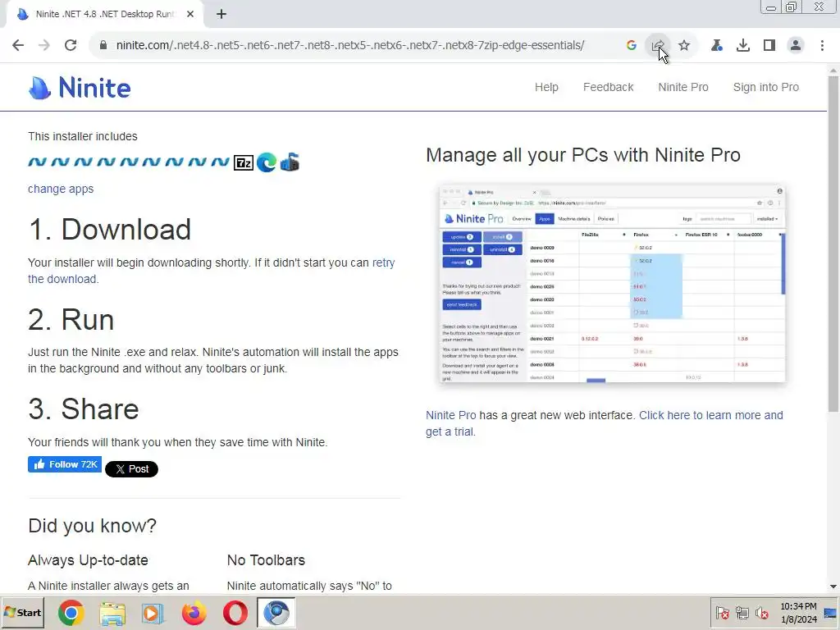Click the '1. Download' heading
The image size is (840, 630).
point(109,230)
